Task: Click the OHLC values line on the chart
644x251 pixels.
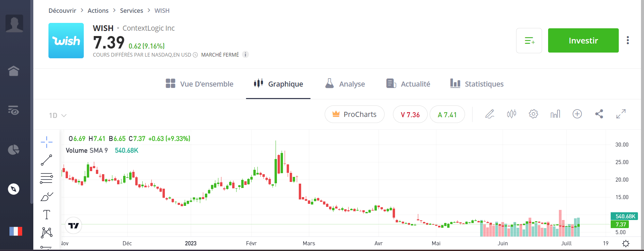Action: tap(129, 138)
